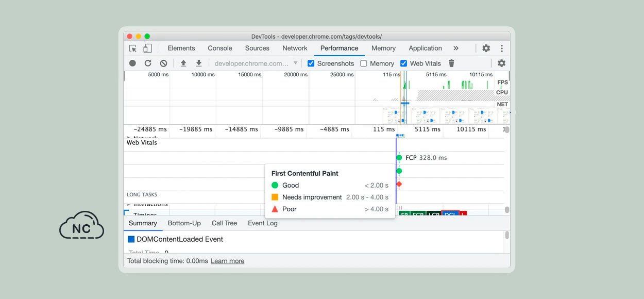Select the green FCP timing badge
Viewport: 644px width, 299px height.
click(418, 213)
